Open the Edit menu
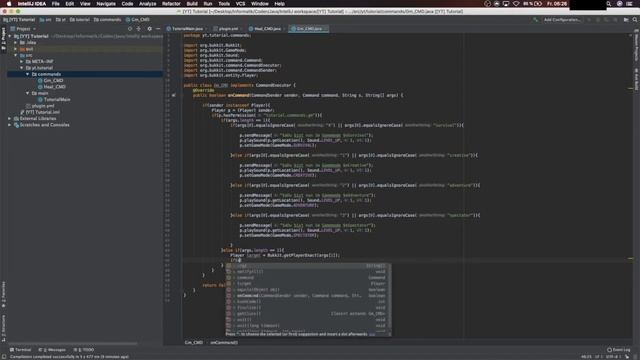The width and height of the screenshot is (640, 360). pyautogui.click(x=70, y=4)
